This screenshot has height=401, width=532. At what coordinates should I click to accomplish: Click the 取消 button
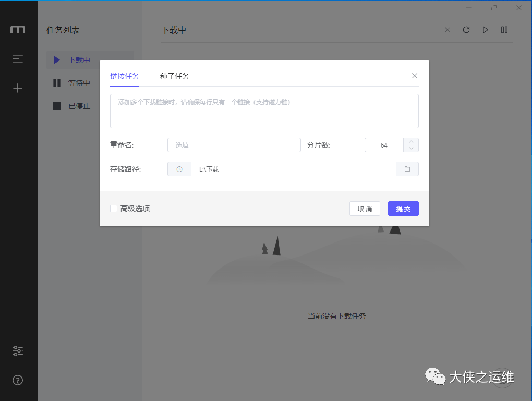[365, 209]
